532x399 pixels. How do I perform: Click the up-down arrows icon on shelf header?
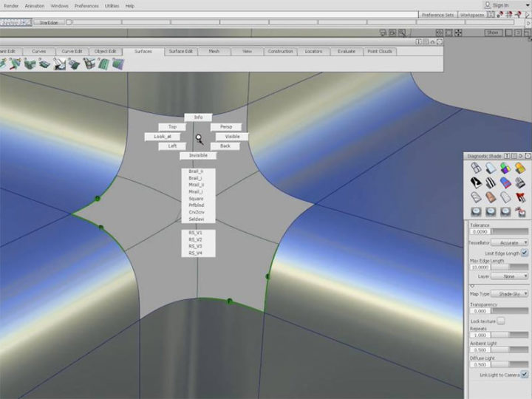(419, 41)
